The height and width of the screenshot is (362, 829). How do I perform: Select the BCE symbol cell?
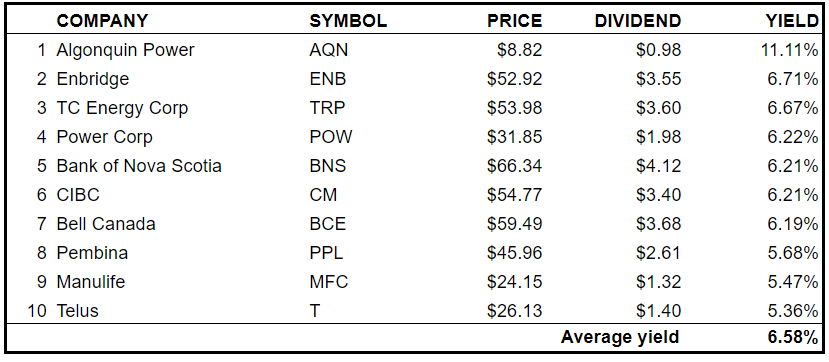pos(327,224)
